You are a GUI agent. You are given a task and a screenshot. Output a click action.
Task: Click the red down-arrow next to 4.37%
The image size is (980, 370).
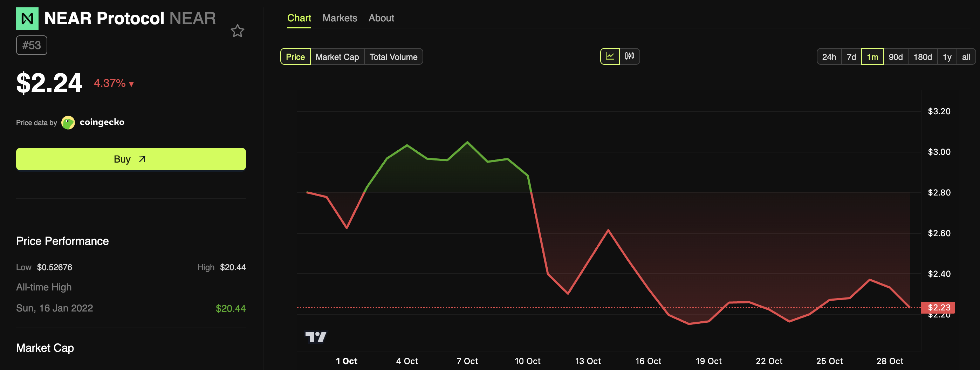131,84
